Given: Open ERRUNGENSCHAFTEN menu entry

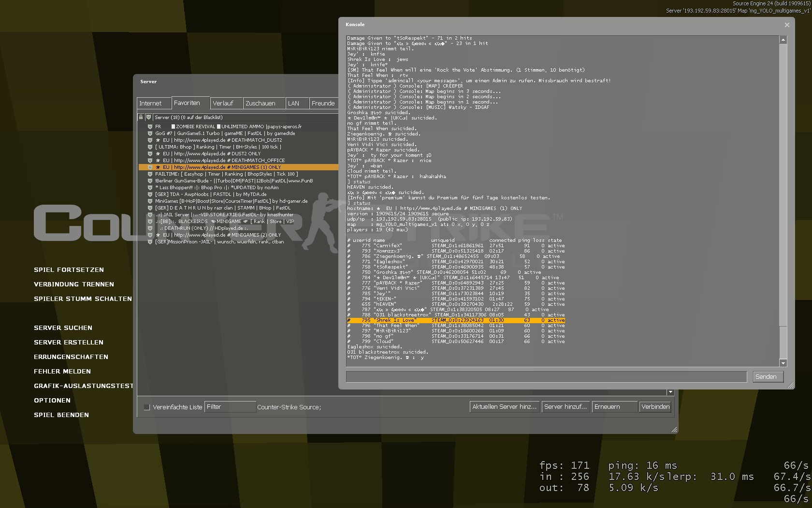Looking at the screenshot, I should [71, 357].
